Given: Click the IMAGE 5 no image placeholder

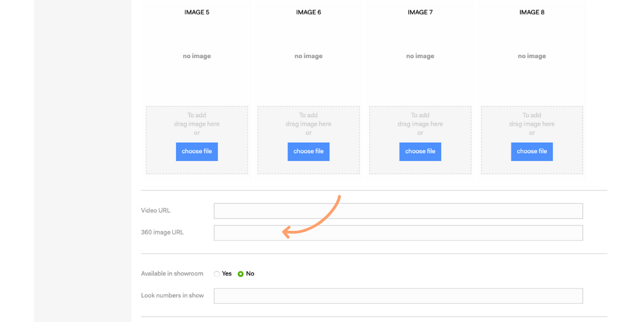Looking at the screenshot, I should 197,56.
